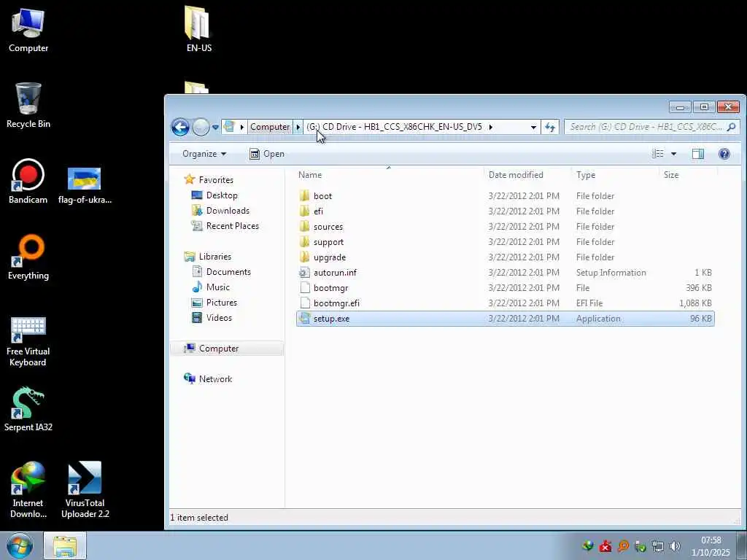This screenshot has height=560, width=747.
Task: Click Favorites in the navigation pane
Action: coord(216,179)
